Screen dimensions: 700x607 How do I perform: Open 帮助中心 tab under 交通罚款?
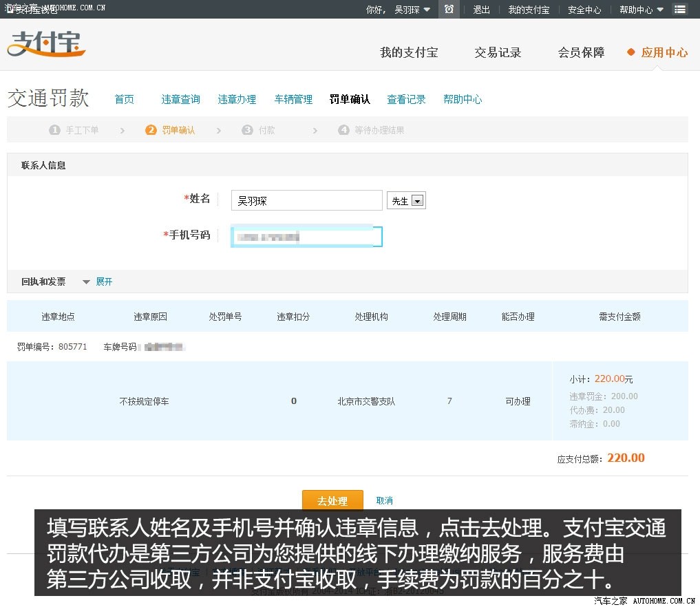463,99
